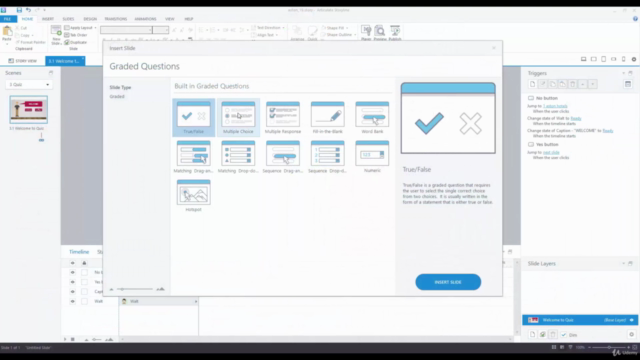Viewport: 640px width, 360px height.
Task: Toggle visibility eye for the Walt row
Action: point(73,301)
